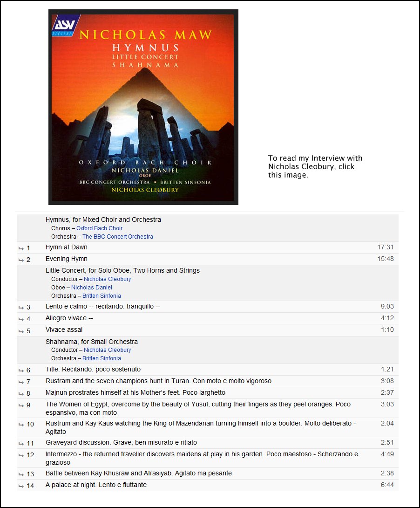This screenshot has height=508, width=420.
Task: Click the 9:03 duration value
Action: [387, 307]
